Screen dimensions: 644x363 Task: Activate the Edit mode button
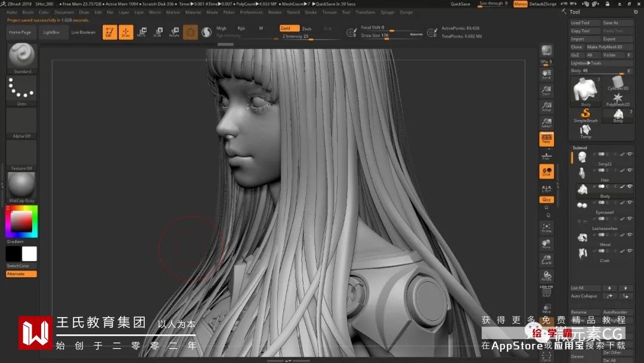(110, 32)
